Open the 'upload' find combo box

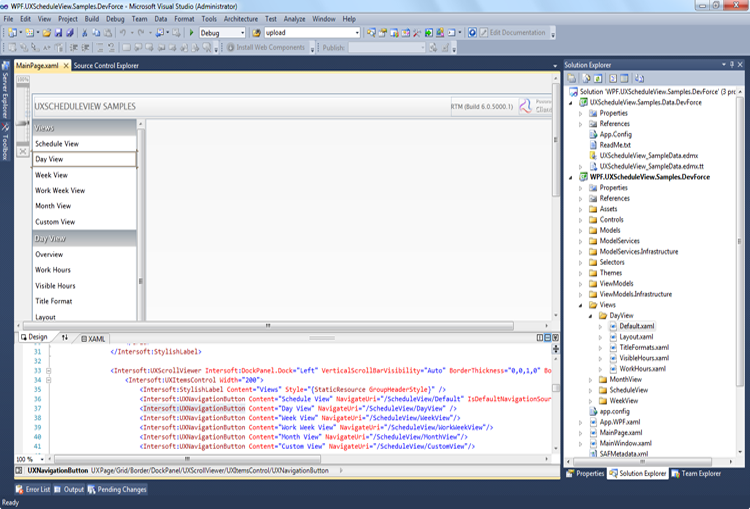pyautogui.click(x=357, y=33)
